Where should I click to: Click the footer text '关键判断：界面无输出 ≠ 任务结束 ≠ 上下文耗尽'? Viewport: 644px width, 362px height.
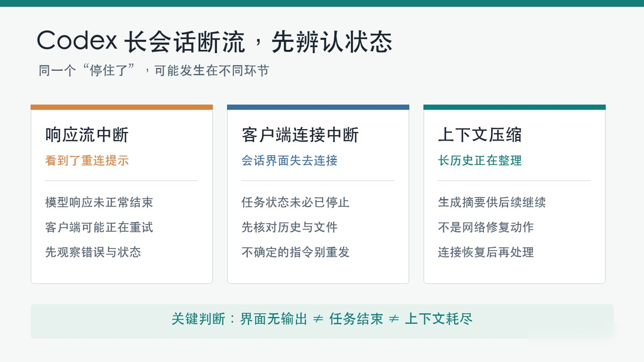[322, 319]
